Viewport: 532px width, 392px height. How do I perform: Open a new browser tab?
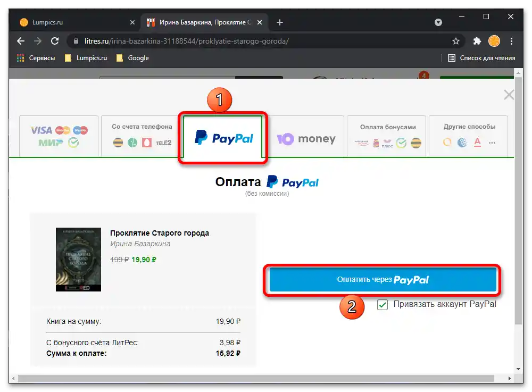click(280, 22)
